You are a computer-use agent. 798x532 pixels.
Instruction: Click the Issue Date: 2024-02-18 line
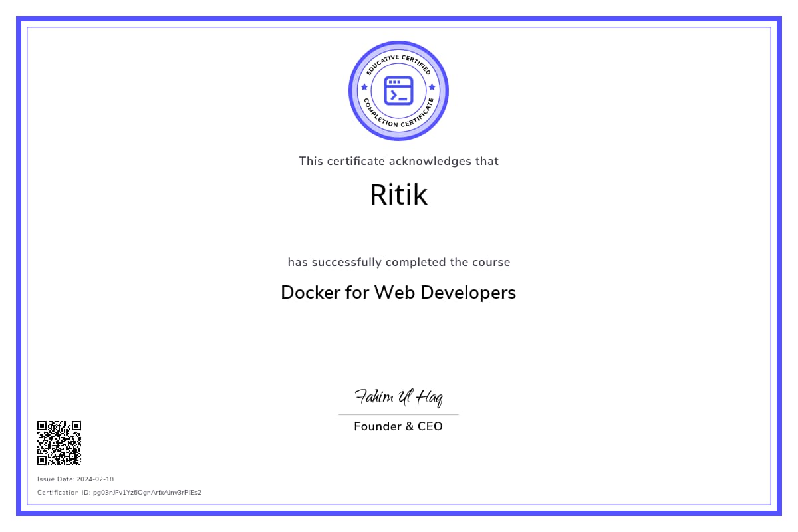(76, 479)
